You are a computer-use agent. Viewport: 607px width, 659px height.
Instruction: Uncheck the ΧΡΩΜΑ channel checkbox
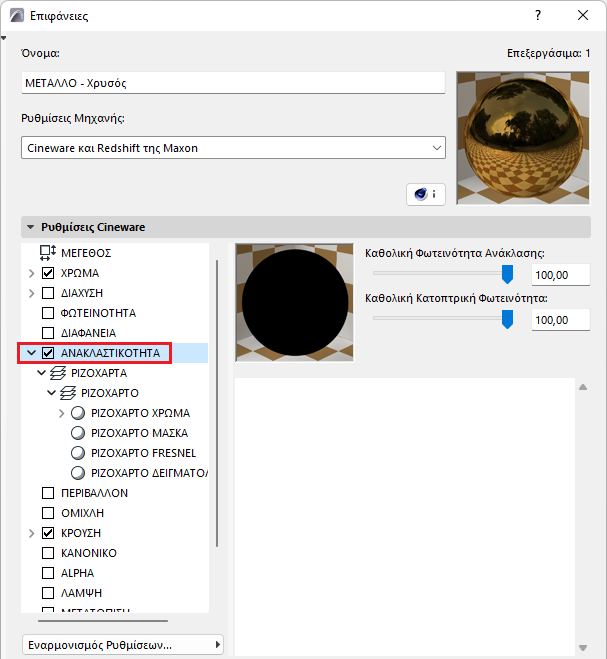pos(48,273)
